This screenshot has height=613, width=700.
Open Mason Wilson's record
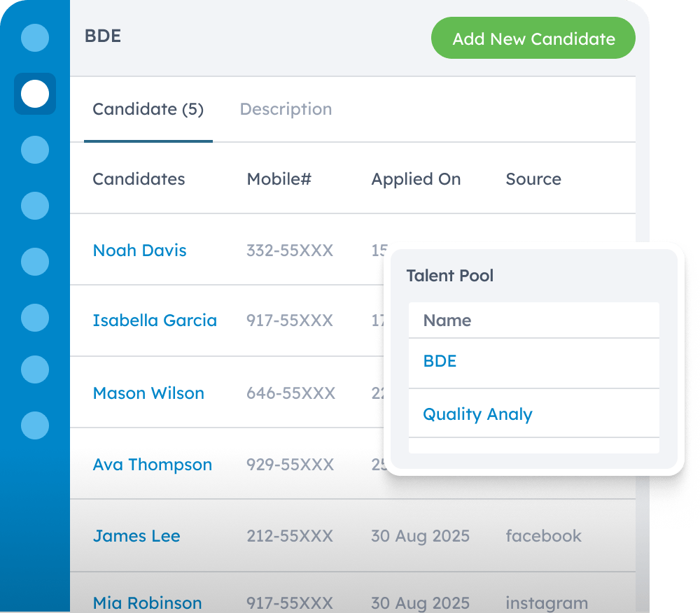point(148,393)
